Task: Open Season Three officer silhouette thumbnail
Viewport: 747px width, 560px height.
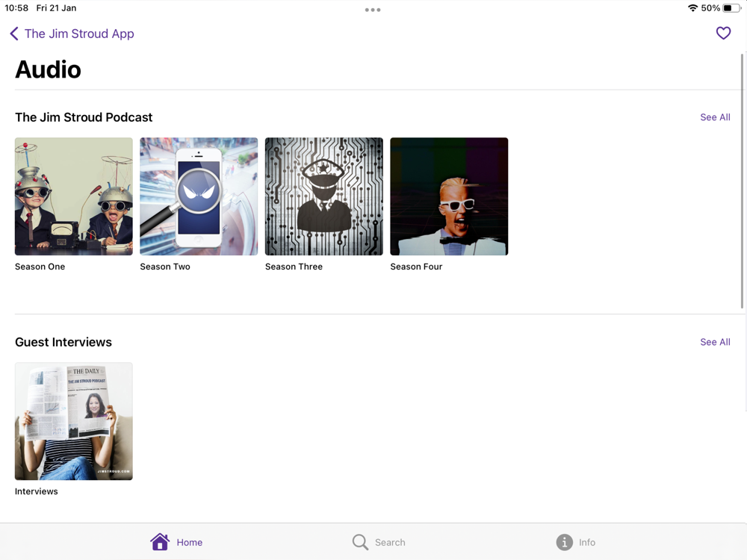Action: click(324, 196)
